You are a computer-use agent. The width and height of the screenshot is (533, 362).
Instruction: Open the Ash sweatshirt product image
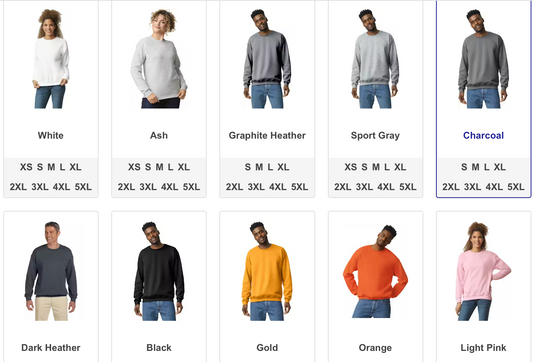coord(159,58)
